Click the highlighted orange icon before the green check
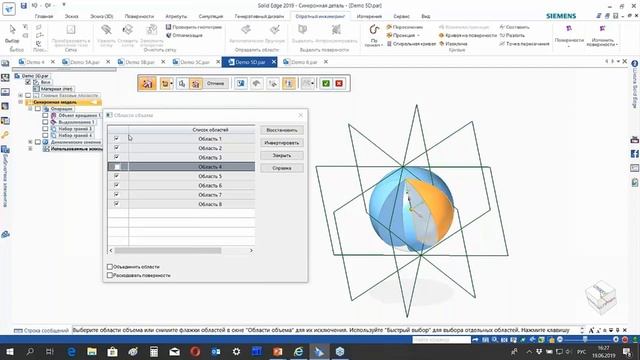 pyautogui.click(x=289, y=84)
